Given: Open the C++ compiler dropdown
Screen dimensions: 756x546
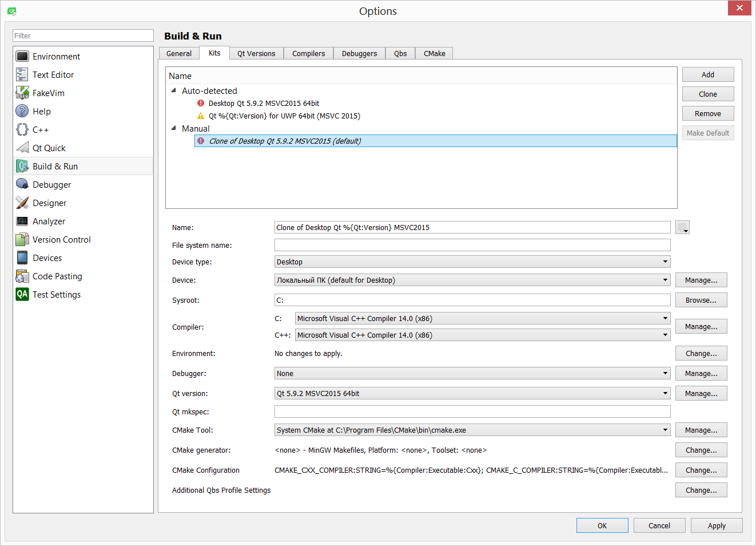Looking at the screenshot, I should (483, 335).
